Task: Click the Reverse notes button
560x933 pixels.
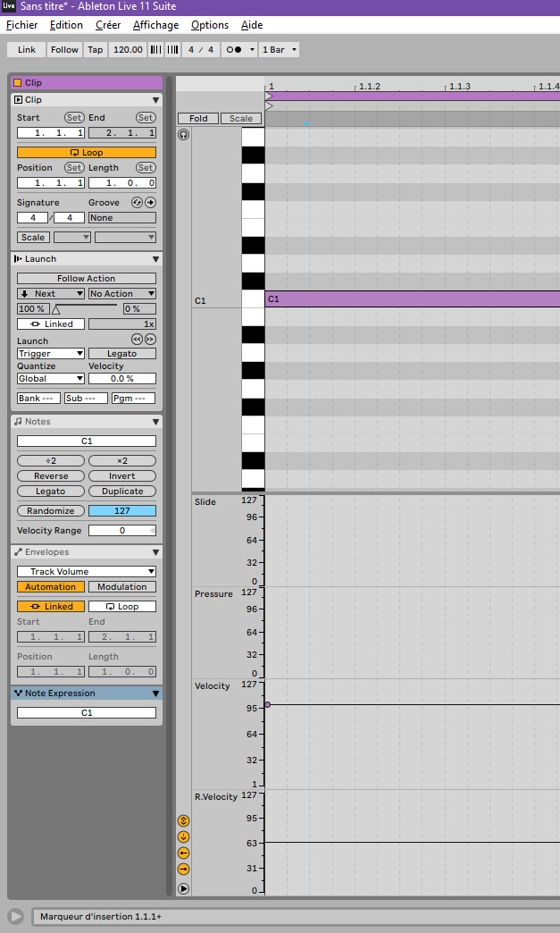Action: click(51, 476)
